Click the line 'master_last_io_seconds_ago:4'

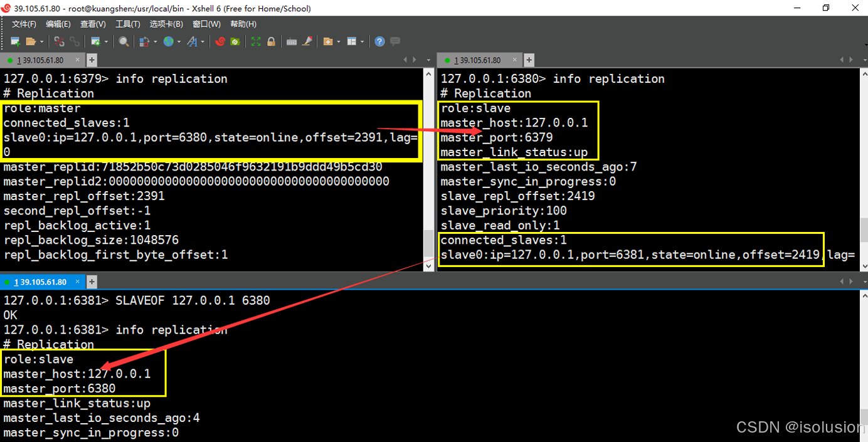(102, 418)
